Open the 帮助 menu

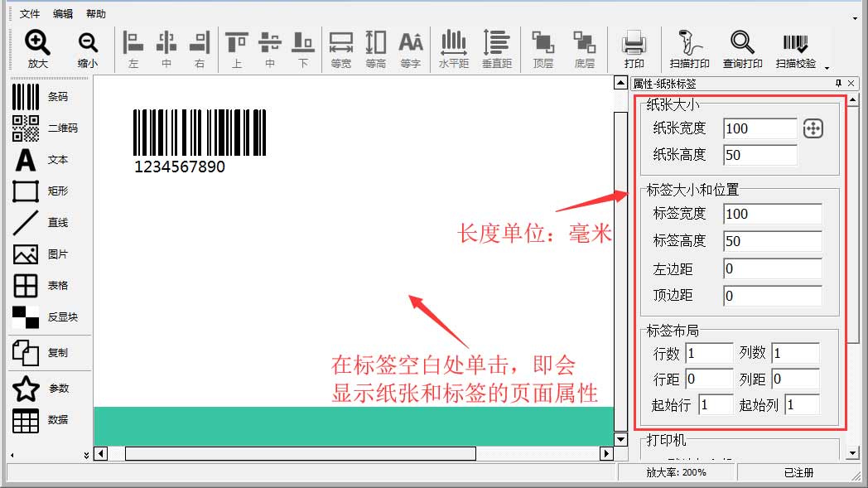coord(96,14)
